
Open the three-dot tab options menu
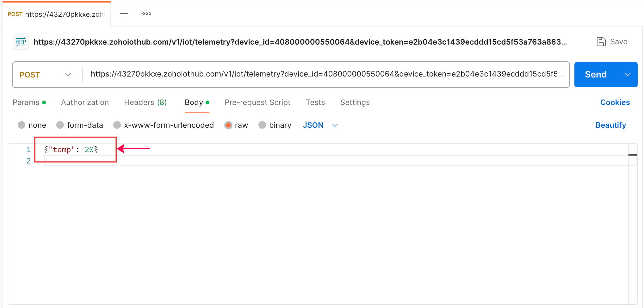click(146, 14)
